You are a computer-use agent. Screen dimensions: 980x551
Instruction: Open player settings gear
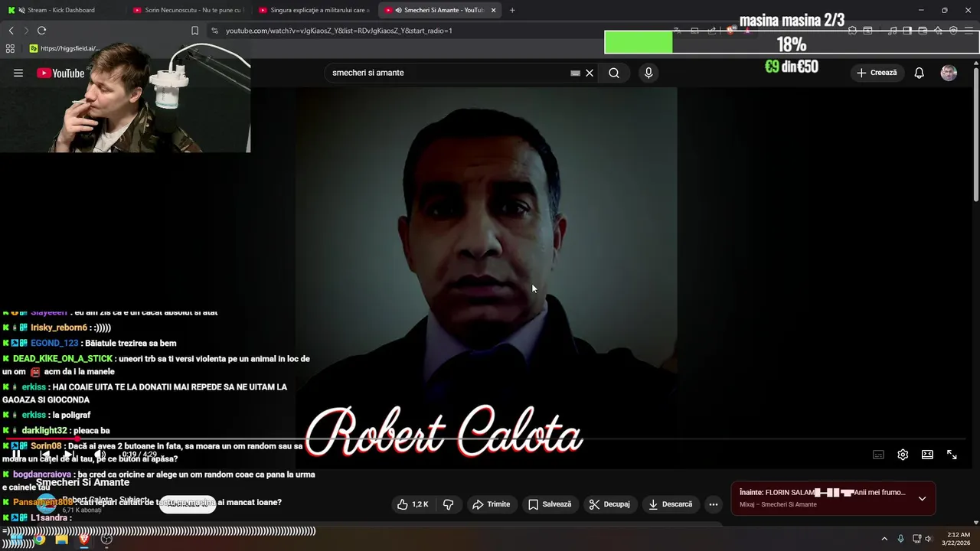click(903, 455)
